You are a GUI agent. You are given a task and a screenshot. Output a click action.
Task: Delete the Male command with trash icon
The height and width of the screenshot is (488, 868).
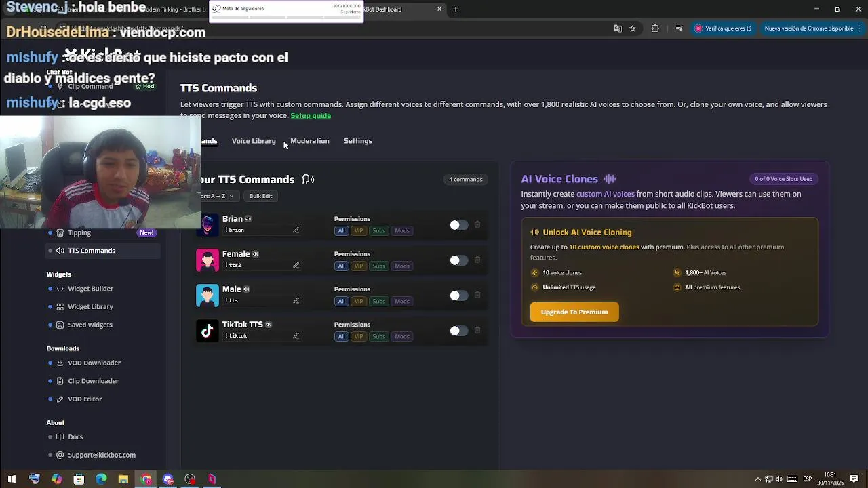point(477,295)
